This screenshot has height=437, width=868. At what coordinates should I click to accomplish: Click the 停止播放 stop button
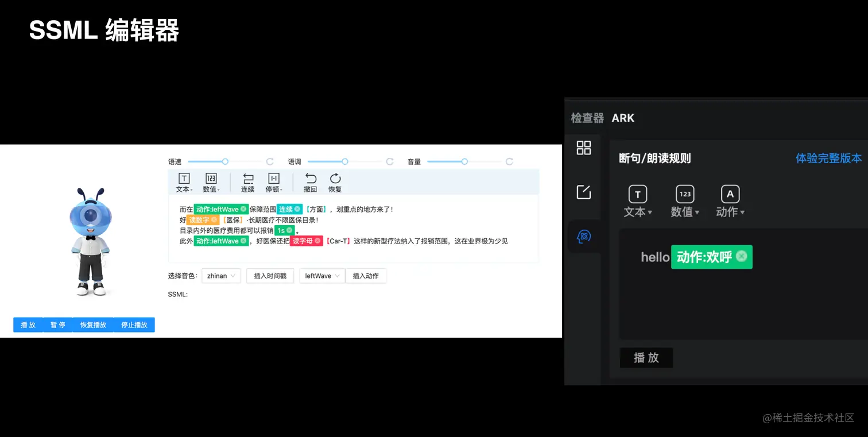(134, 325)
